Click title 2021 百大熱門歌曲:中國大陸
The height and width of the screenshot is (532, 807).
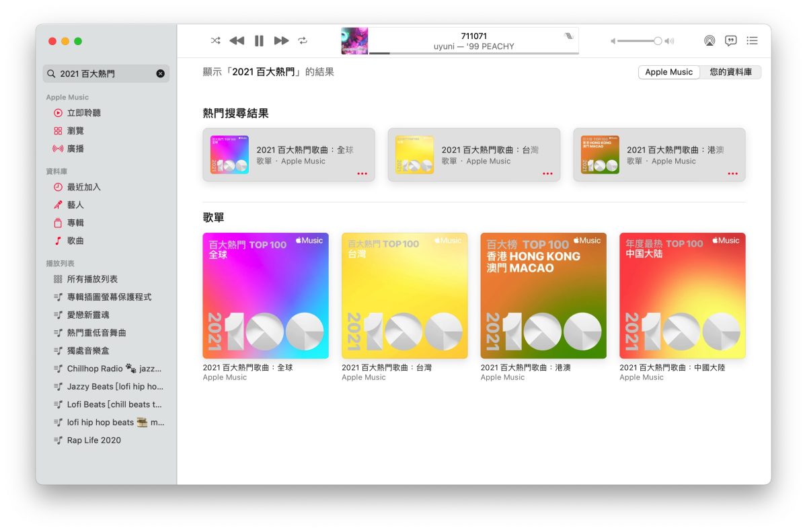(672, 368)
